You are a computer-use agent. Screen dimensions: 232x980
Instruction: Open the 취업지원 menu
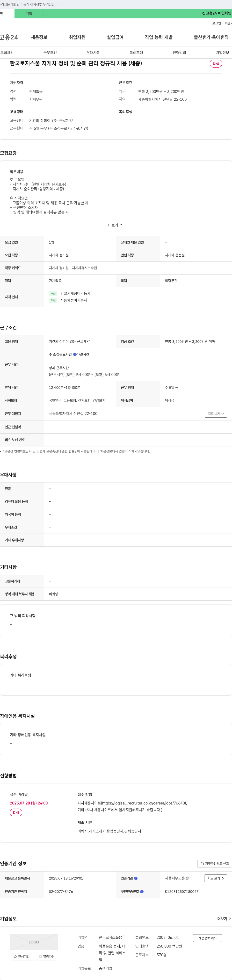(x=77, y=37)
